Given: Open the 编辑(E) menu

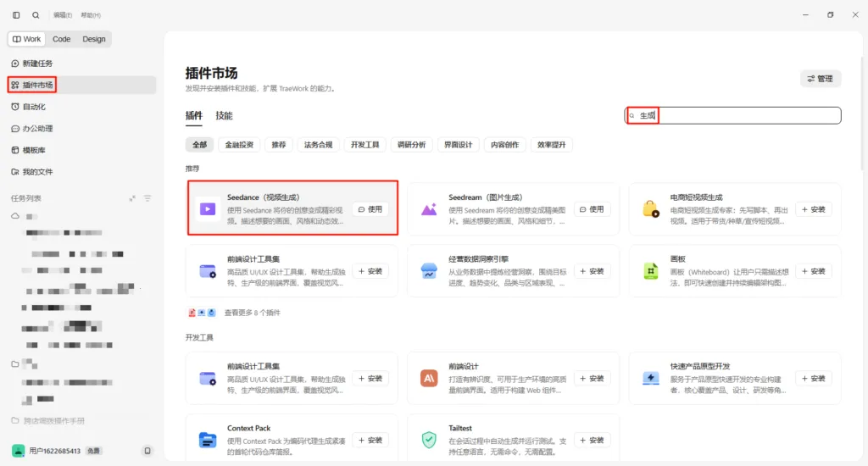Looking at the screenshot, I should point(63,15).
